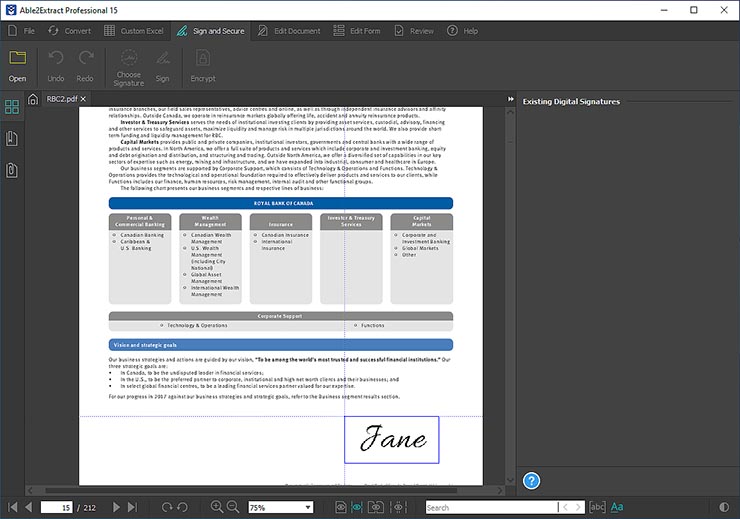
Task: Show the bookmarks sidebar panel
Action: coord(12,138)
